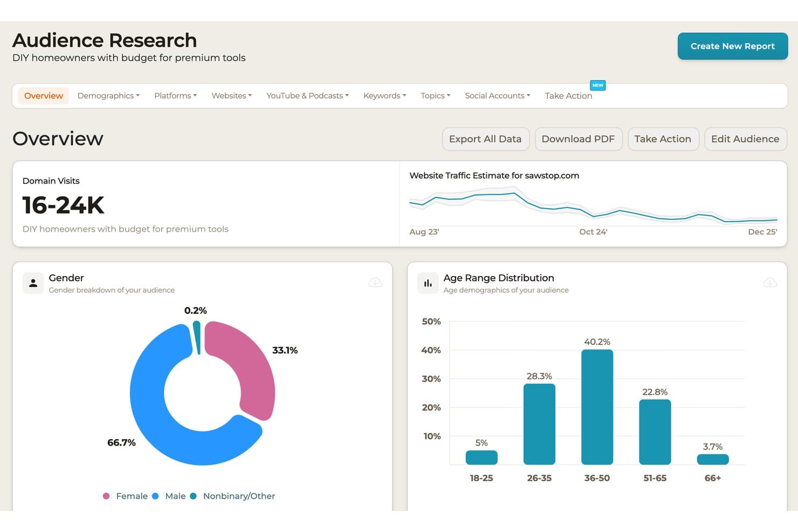Select the 36-50 age bar
This screenshot has width=798, height=532.
(x=597, y=407)
